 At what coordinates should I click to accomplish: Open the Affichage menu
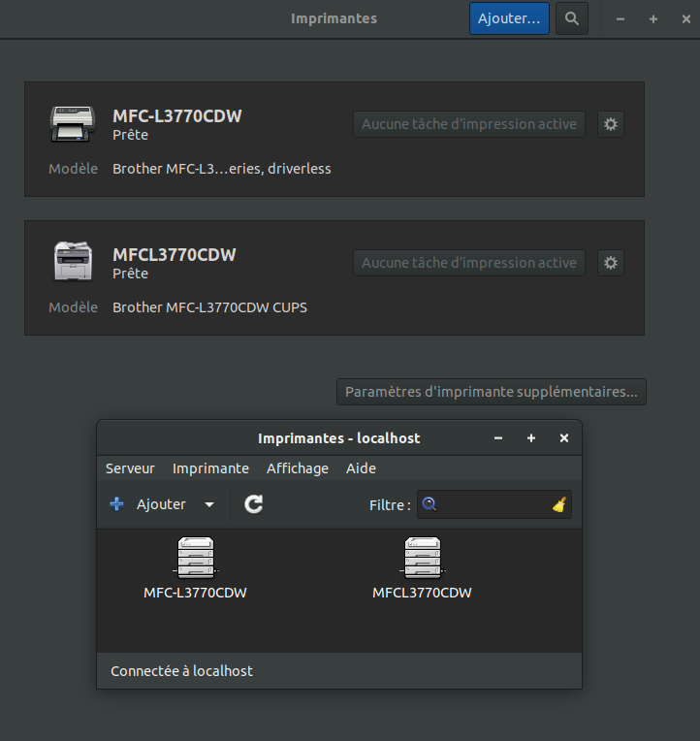tap(298, 468)
